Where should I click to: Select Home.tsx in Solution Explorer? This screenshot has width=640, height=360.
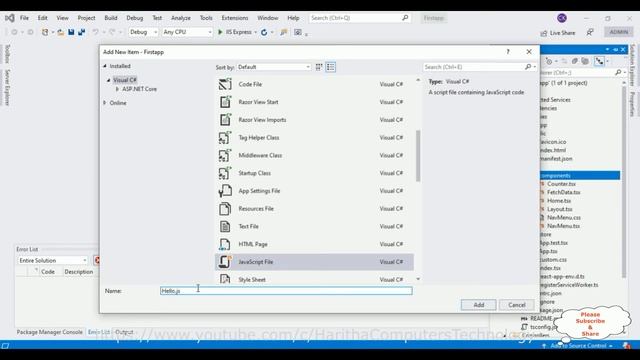coord(559,201)
